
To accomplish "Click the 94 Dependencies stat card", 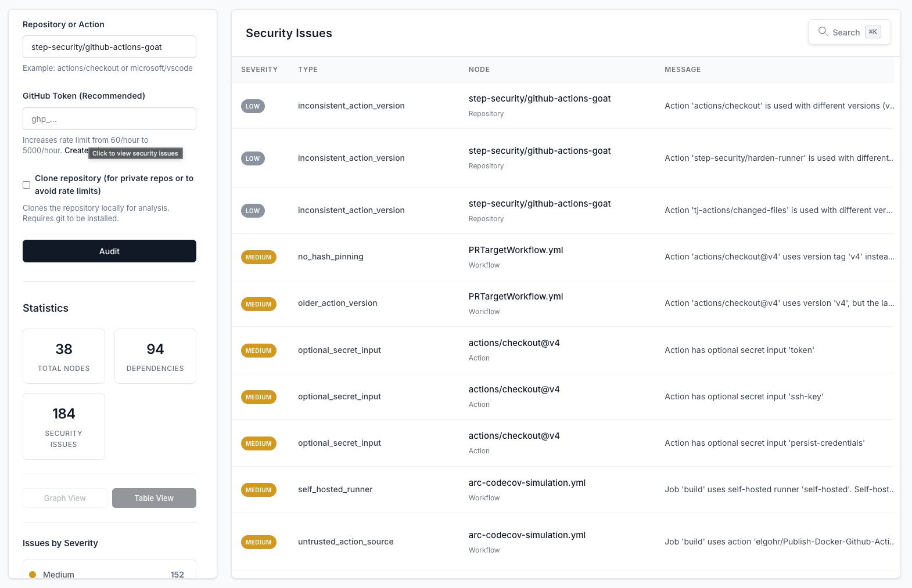I will (155, 356).
